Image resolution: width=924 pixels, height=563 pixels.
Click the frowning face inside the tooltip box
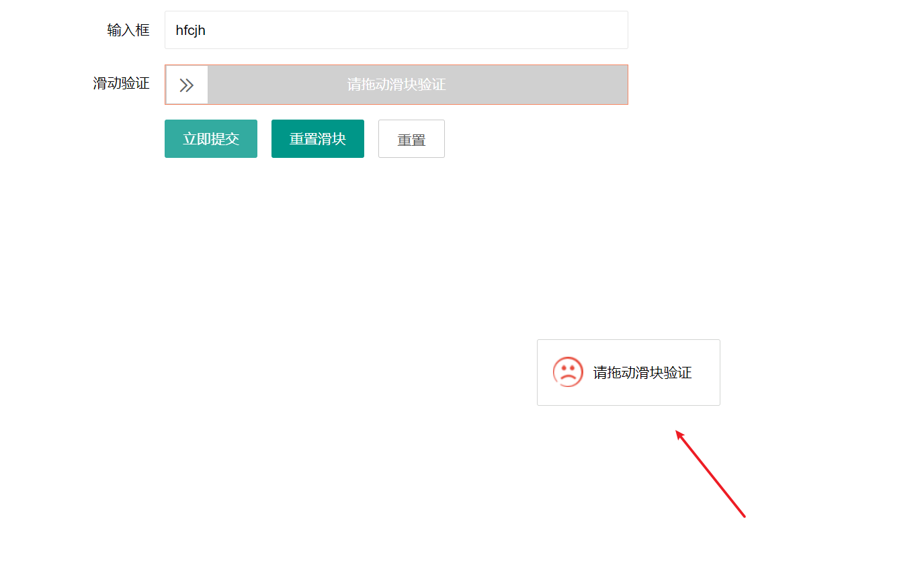[x=567, y=371]
